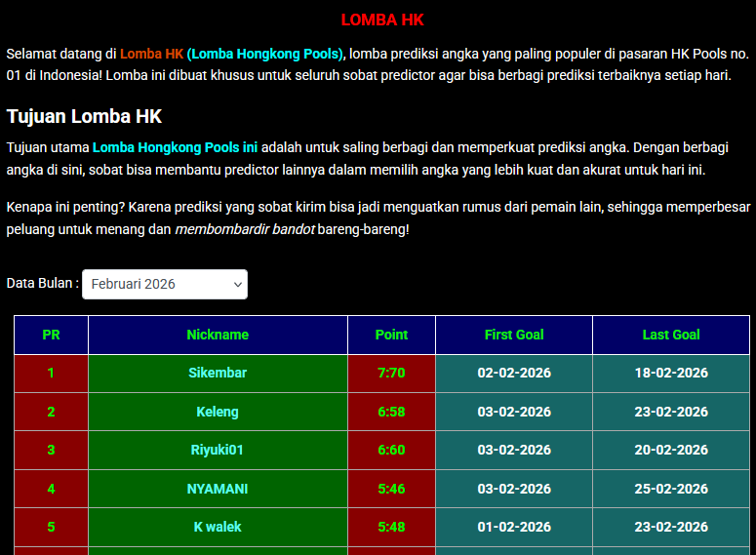
Task: Select the PR column header
Action: pyautogui.click(x=51, y=335)
